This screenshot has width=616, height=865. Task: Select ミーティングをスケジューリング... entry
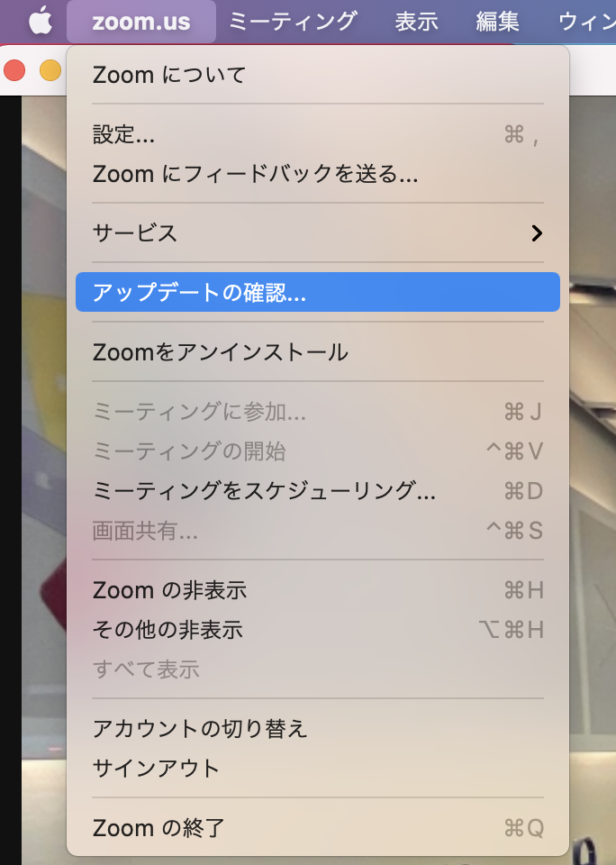tap(318, 490)
